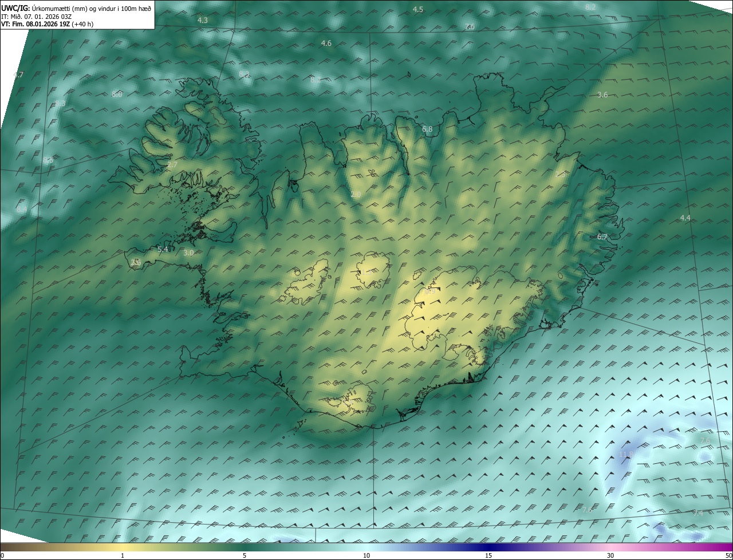Click the map value label 4.6
The width and height of the screenshot is (733, 560).
tap(326, 44)
